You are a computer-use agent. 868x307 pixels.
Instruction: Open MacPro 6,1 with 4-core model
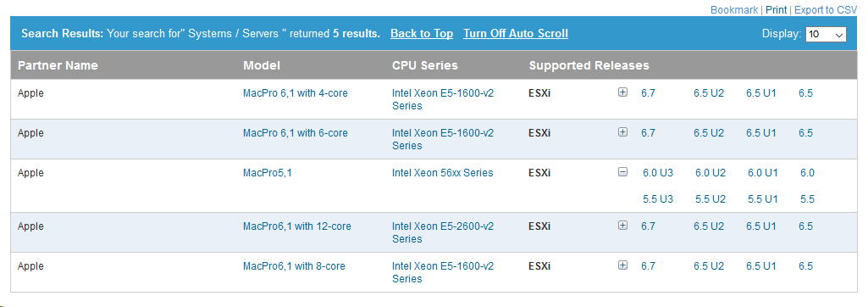[x=295, y=93]
